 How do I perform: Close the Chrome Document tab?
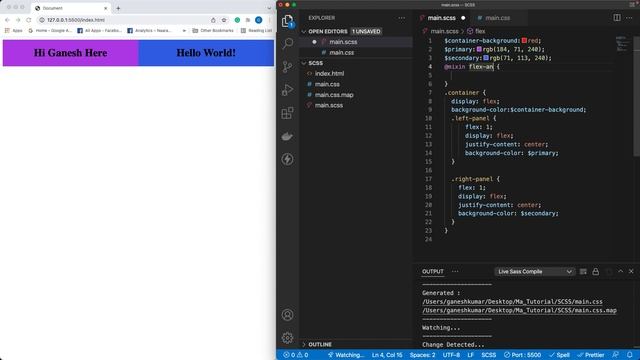pyautogui.click(x=105, y=8)
